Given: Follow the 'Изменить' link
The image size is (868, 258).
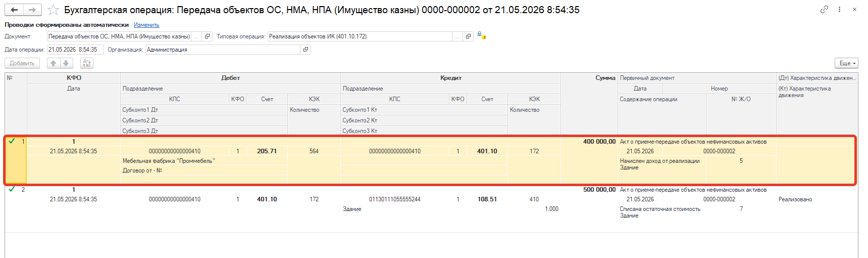Looking at the screenshot, I should tap(146, 25).
